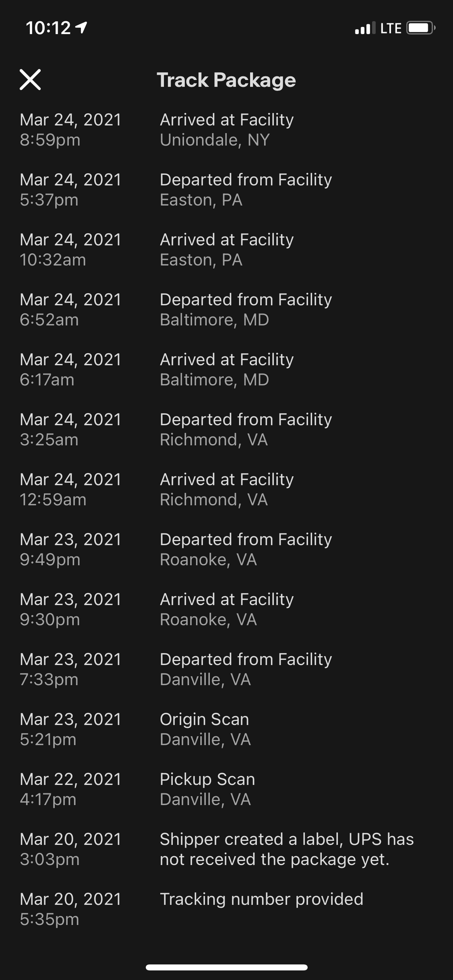The image size is (453, 980).
Task: Tap the Shipper created a label message
Action: tap(286, 849)
